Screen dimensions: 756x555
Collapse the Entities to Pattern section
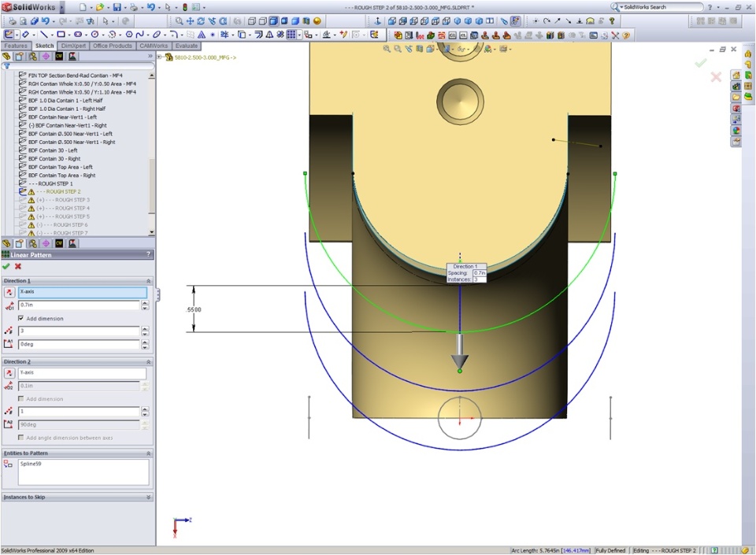[x=148, y=453]
